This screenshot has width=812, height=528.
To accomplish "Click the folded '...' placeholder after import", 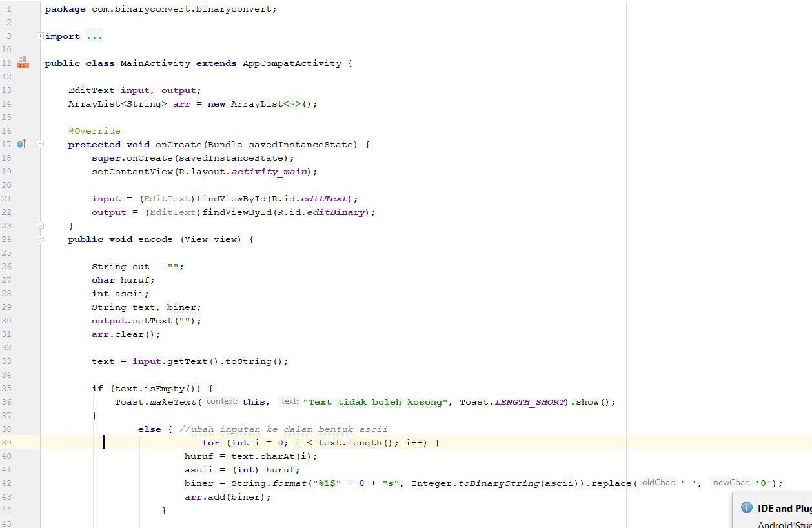I will (x=94, y=36).
